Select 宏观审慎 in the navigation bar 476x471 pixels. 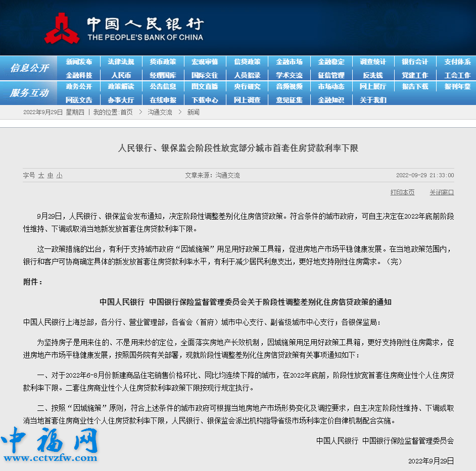[x=205, y=62]
